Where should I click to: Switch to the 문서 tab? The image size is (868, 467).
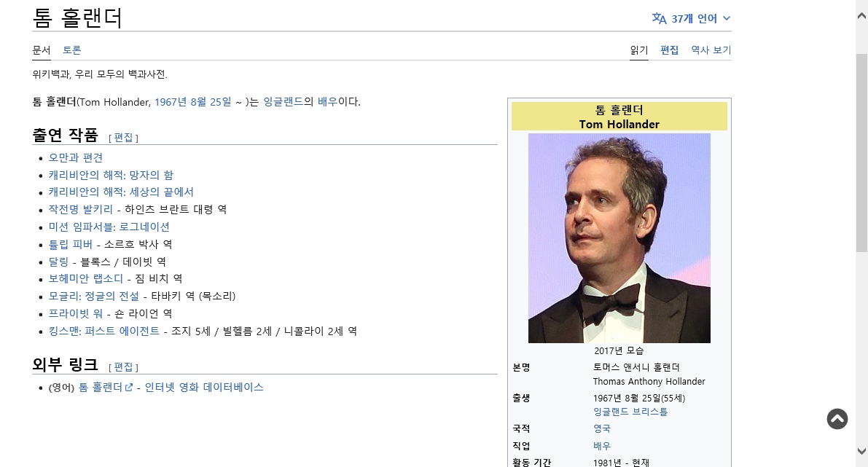42,50
